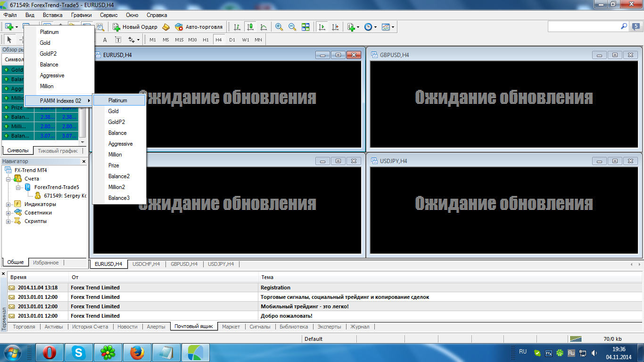Open MetaEditor via the yellow book icon
The height and width of the screenshot is (362, 644).
(166, 27)
